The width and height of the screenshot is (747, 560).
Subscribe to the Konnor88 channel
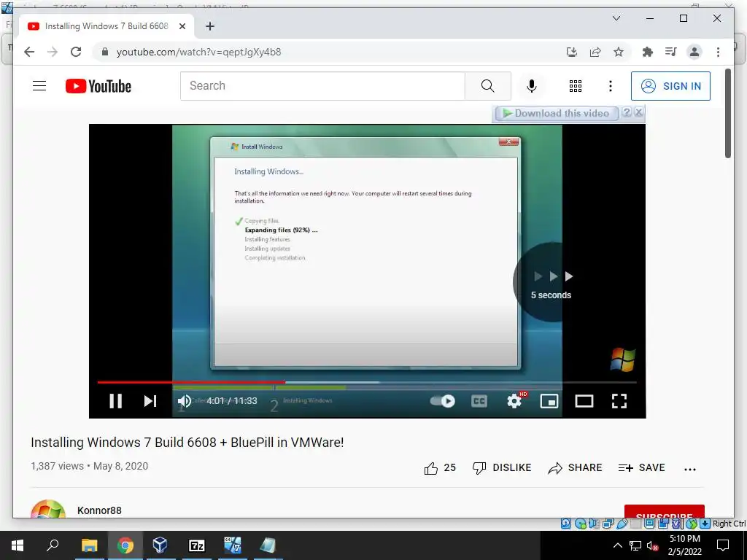664,511
